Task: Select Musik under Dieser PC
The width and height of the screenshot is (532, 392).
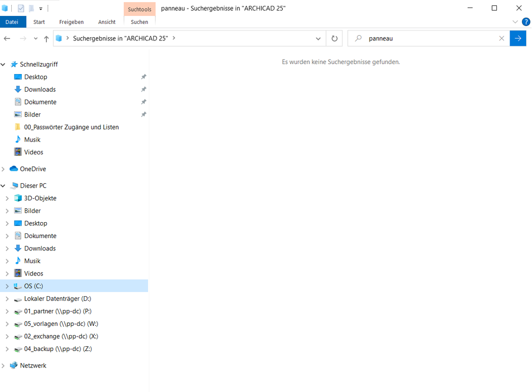Action: click(32, 262)
